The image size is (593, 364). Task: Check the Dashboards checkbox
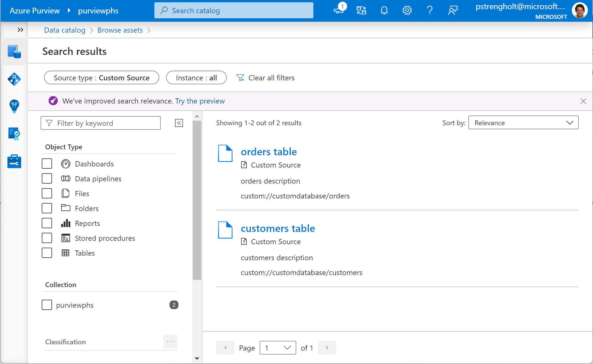[x=47, y=164]
